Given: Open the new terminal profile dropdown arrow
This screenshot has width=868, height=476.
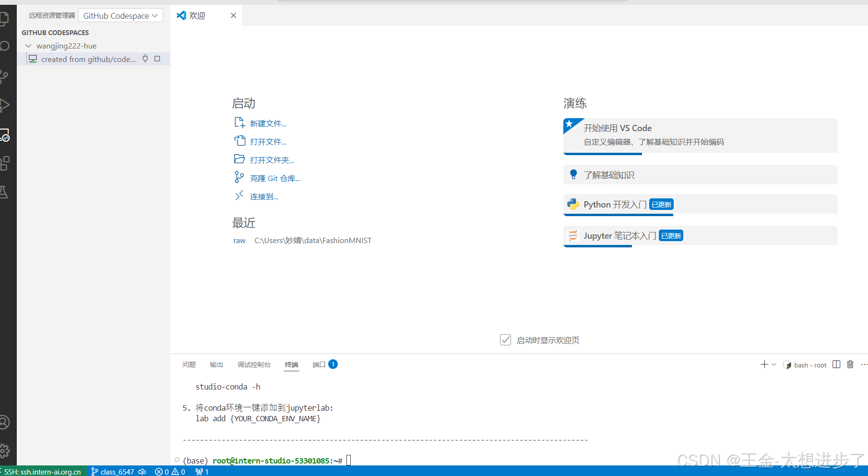Looking at the screenshot, I should tap(774, 365).
